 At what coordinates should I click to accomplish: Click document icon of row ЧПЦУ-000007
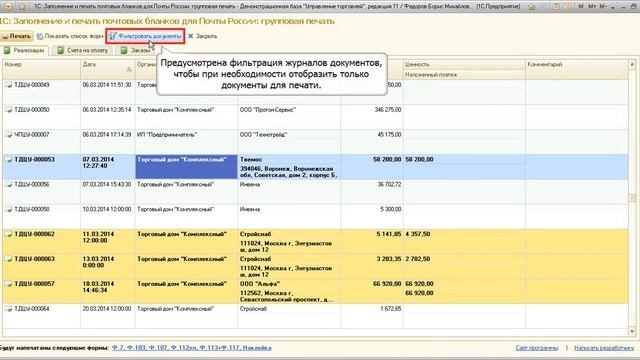click(x=9, y=135)
